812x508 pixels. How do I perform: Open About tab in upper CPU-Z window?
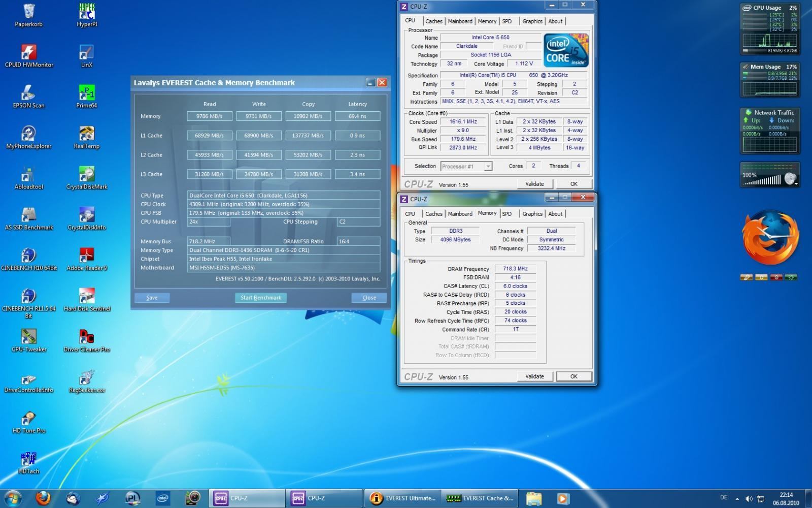pyautogui.click(x=555, y=21)
